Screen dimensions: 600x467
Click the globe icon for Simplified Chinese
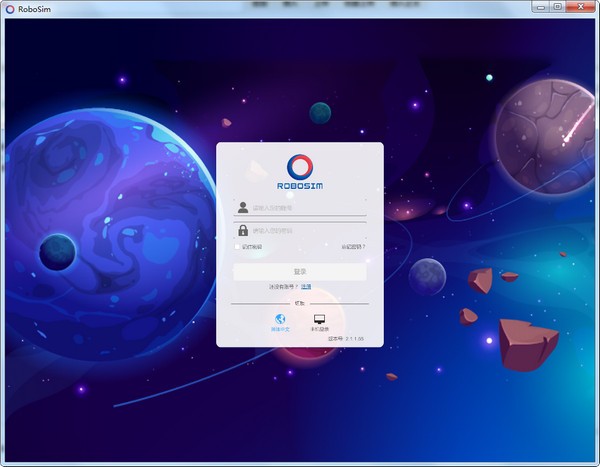coord(280,319)
